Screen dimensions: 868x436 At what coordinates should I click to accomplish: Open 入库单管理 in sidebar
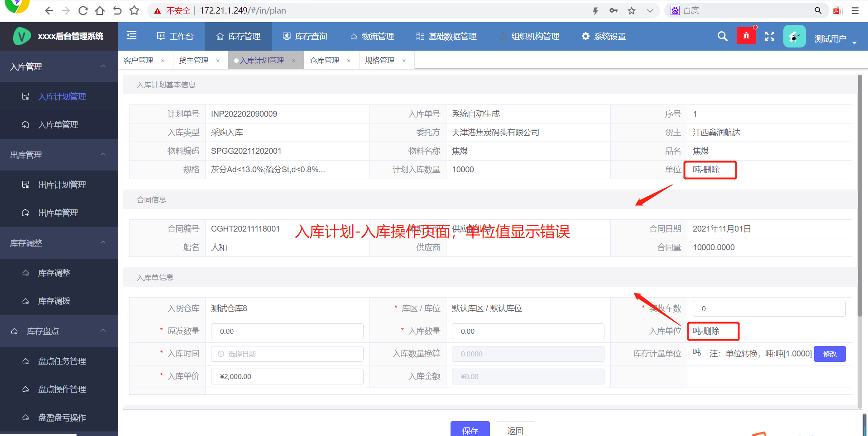point(59,124)
